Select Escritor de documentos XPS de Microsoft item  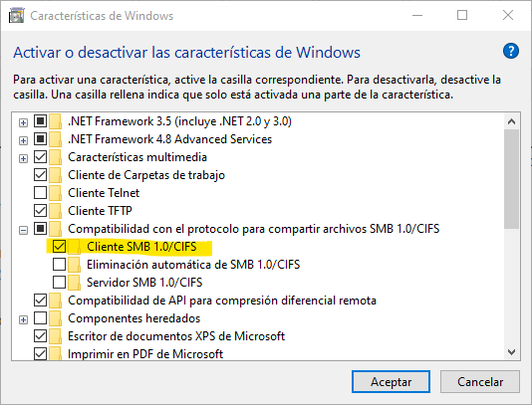(x=176, y=336)
